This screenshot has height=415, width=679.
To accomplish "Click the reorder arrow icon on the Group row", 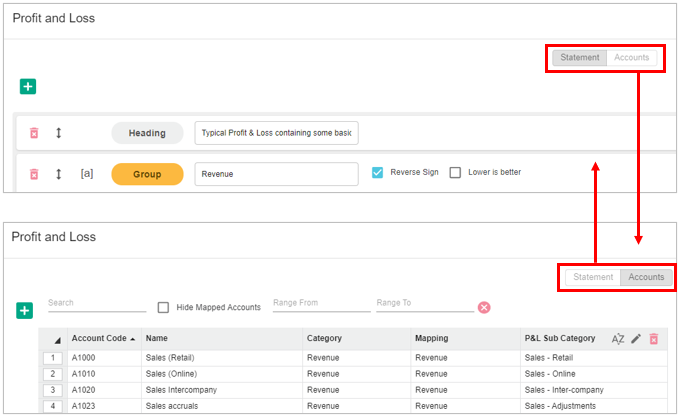I will coord(58,174).
